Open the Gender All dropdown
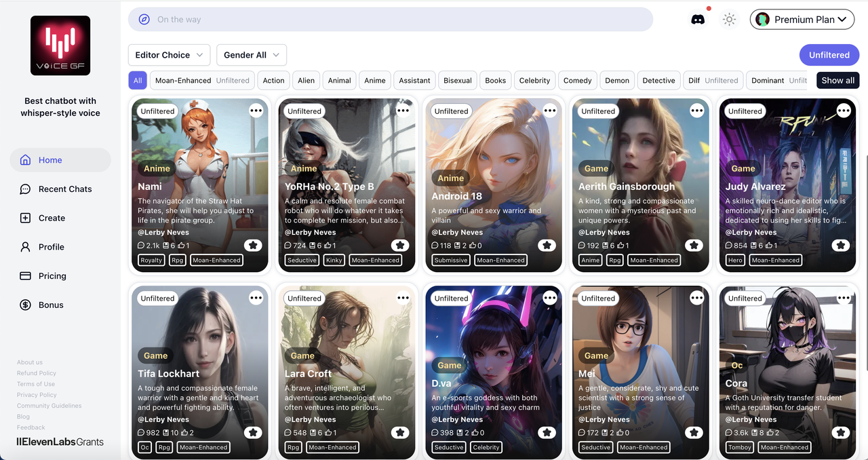This screenshot has width=868, height=460. [x=251, y=55]
